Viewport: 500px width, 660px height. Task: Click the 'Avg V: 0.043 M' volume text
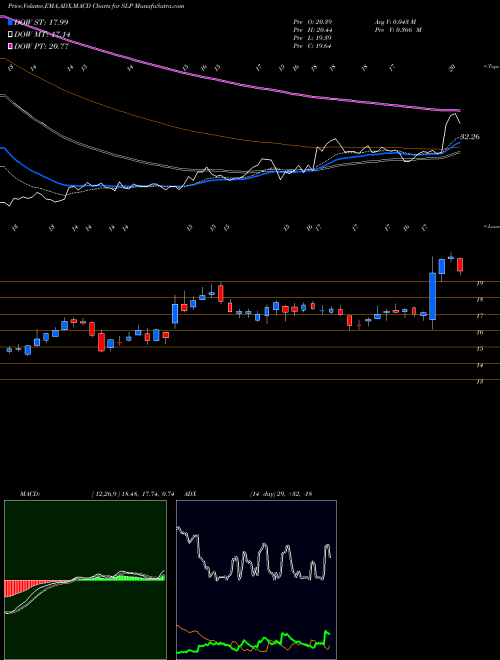tap(395, 22)
